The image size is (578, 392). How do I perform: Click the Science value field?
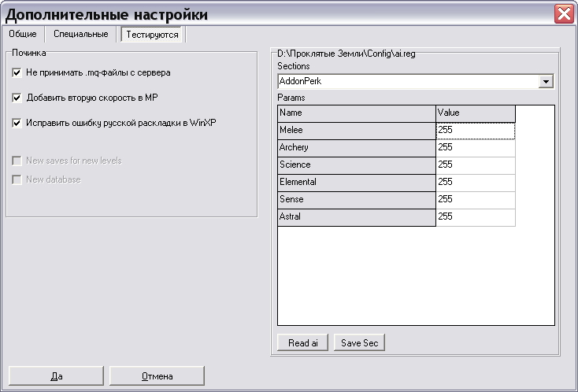[x=475, y=165]
